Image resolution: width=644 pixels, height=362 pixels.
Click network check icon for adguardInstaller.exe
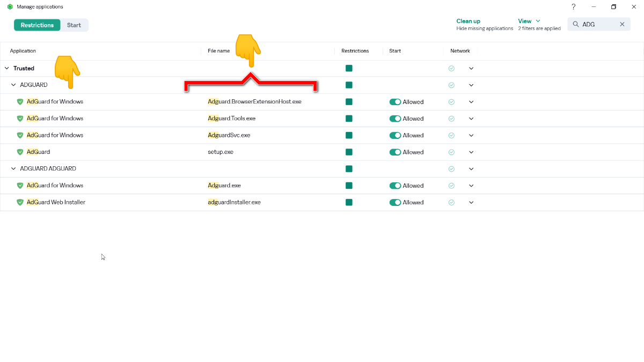(x=451, y=202)
